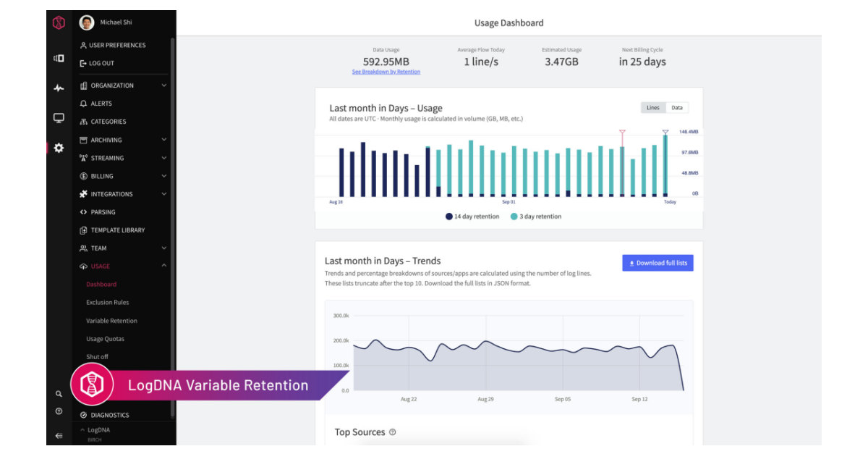The image size is (868, 454).
Task: Switch the usage chart to Data view
Action: tap(678, 107)
